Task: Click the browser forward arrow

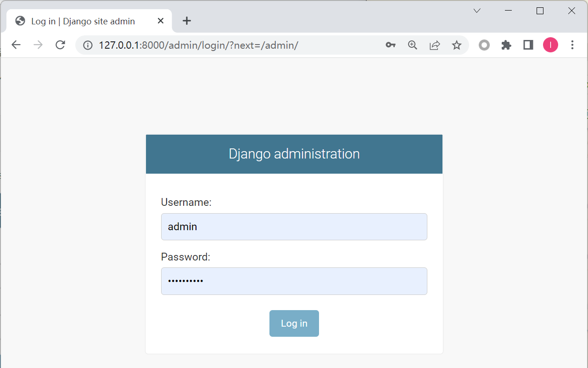Action: click(x=38, y=45)
